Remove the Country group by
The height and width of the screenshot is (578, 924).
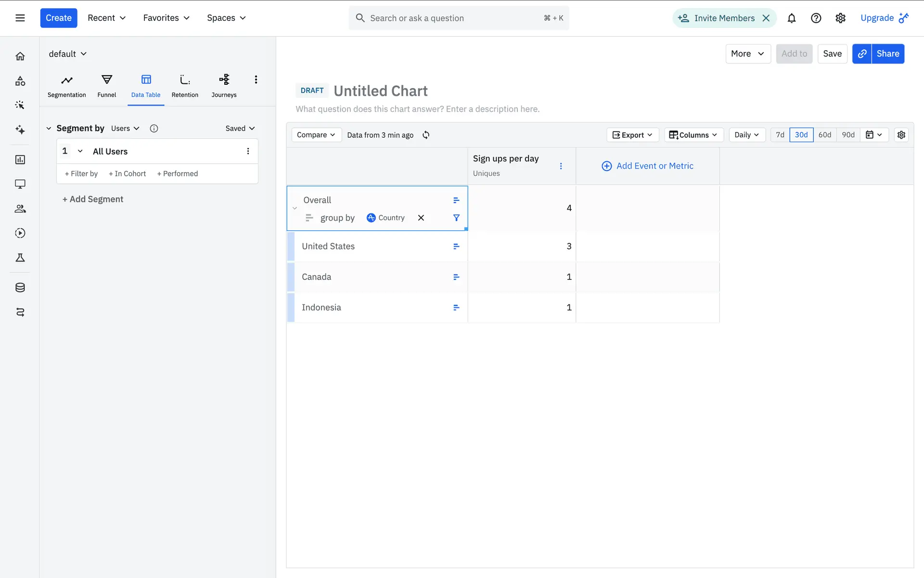click(x=421, y=218)
